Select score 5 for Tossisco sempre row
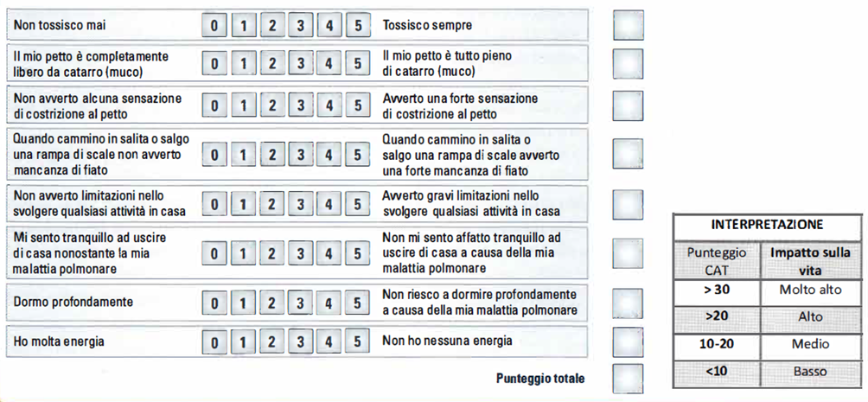 coord(358,25)
